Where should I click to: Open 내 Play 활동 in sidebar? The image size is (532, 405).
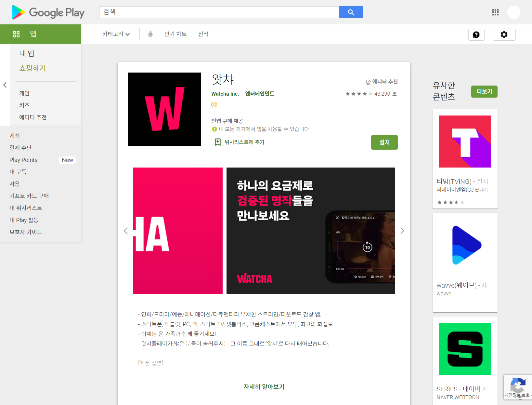[x=24, y=220]
